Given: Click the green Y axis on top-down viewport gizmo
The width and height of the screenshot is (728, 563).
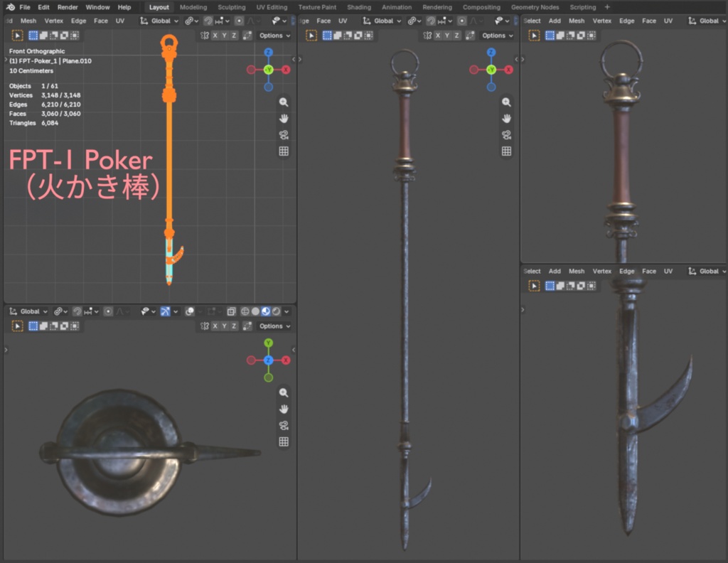Looking at the screenshot, I should [268, 343].
